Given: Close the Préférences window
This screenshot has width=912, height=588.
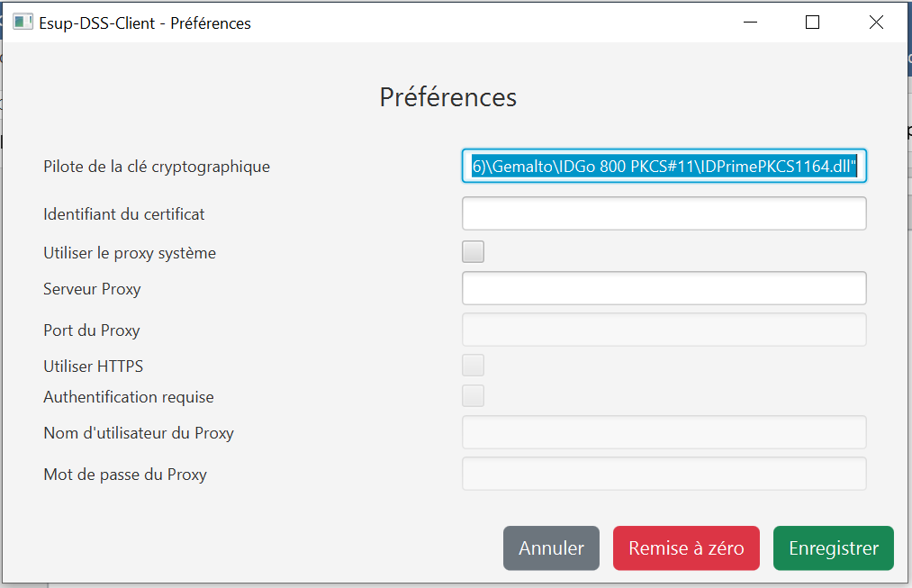Looking at the screenshot, I should (x=876, y=23).
